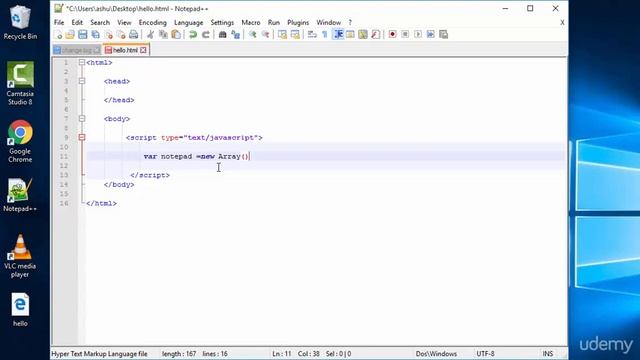Click Save Current Recorded Macro icon

(x=444, y=35)
